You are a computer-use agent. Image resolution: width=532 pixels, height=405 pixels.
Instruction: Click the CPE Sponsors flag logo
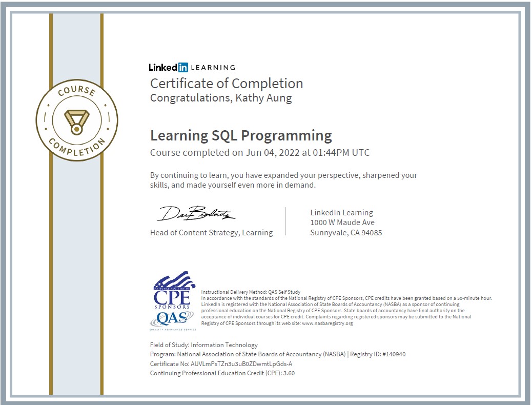[173, 290]
